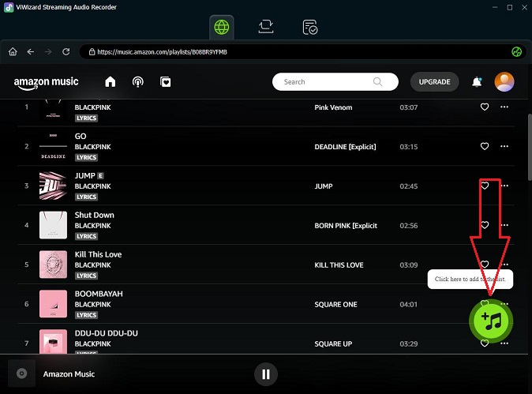The image size is (532, 394).
Task: Select the GO song title
Action: tap(81, 136)
